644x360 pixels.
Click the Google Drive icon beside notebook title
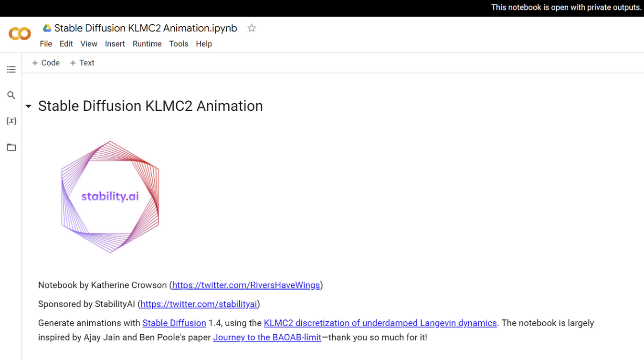[x=47, y=28]
